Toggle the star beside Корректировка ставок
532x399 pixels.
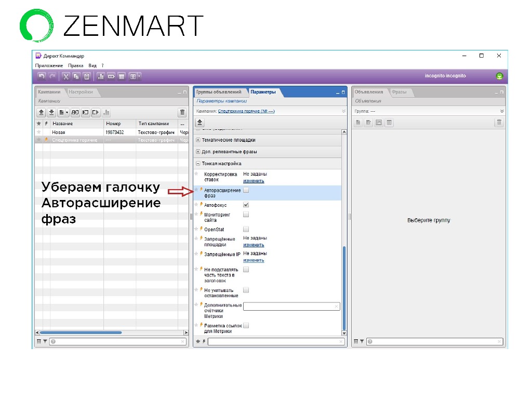[x=196, y=174]
